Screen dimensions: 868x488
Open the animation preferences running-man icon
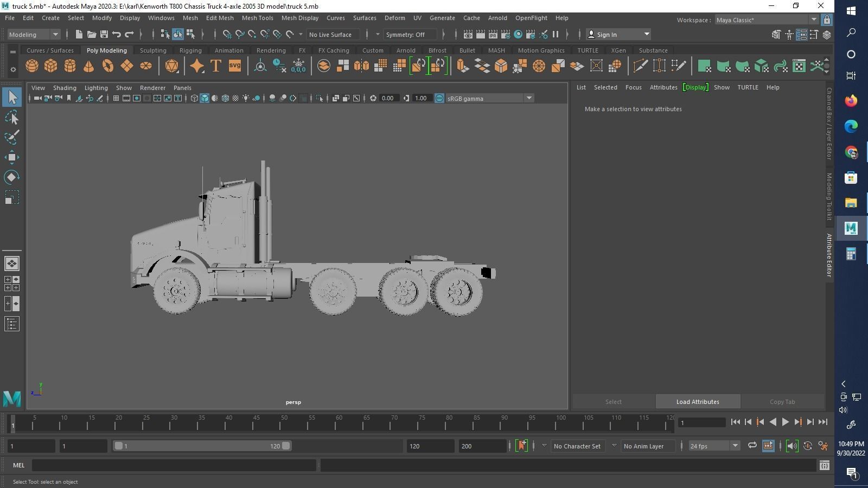coord(823,446)
